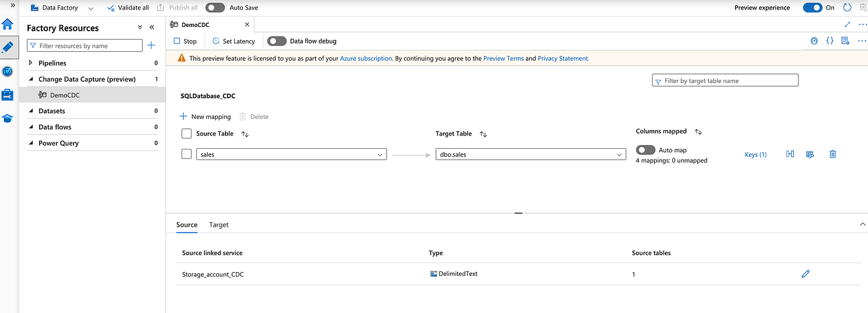The height and width of the screenshot is (313, 868).
Task: Open the dbo.sales Target Table dropdown
Action: click(x=531, y=154)
